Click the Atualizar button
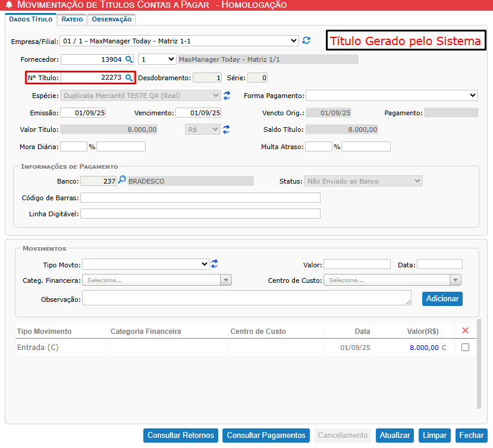 [395, 436]
